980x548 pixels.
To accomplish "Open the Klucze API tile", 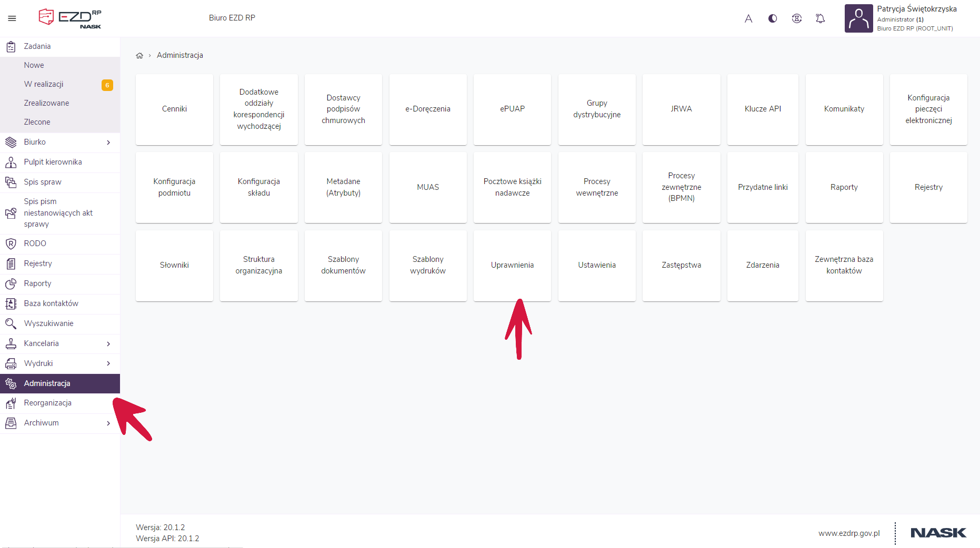I will (x=763, y=109).
